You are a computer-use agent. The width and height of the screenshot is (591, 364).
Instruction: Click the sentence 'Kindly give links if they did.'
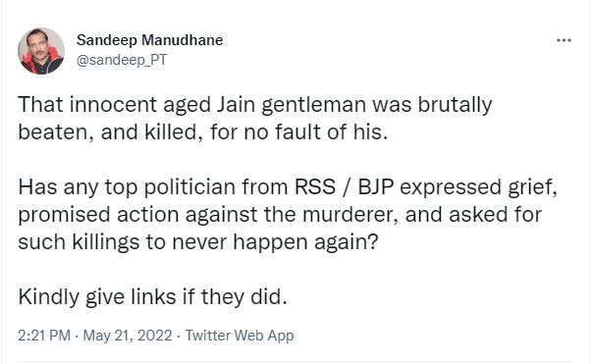[152, 297]
